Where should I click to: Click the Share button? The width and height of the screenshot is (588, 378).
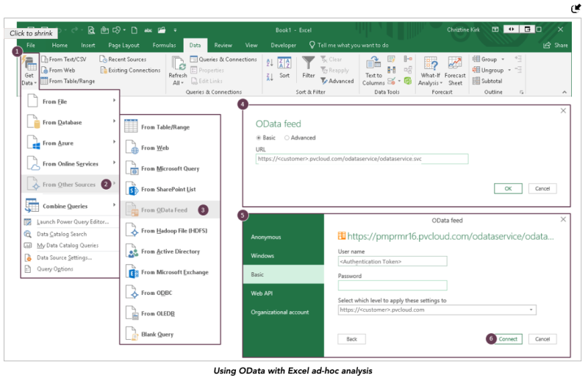(556, 45)
